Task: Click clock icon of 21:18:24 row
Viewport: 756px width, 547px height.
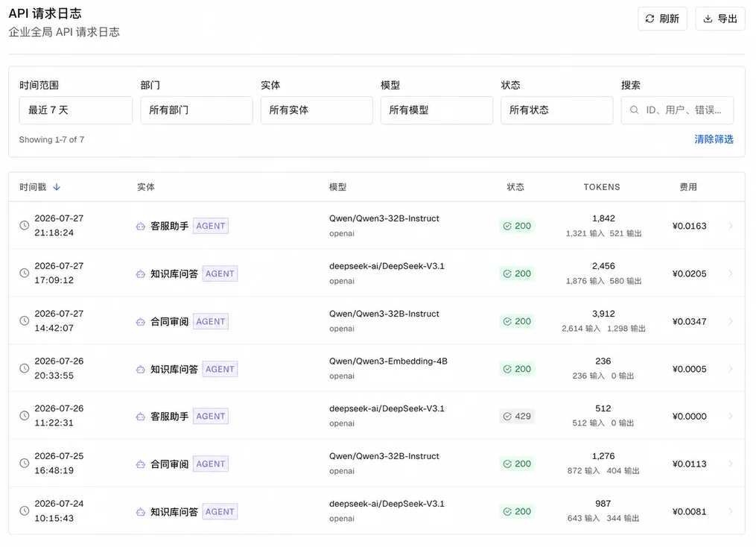Action: tap(24, 225)
